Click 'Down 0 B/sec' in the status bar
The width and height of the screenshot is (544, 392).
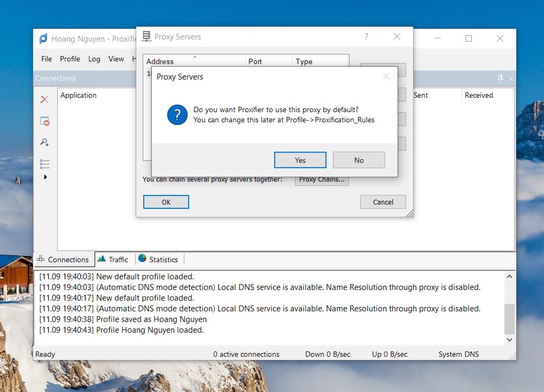click(328, 354)
